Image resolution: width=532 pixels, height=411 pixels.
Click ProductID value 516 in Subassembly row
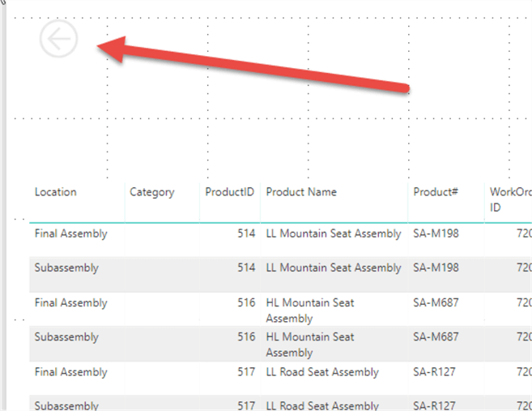click(x=246, y=336)
